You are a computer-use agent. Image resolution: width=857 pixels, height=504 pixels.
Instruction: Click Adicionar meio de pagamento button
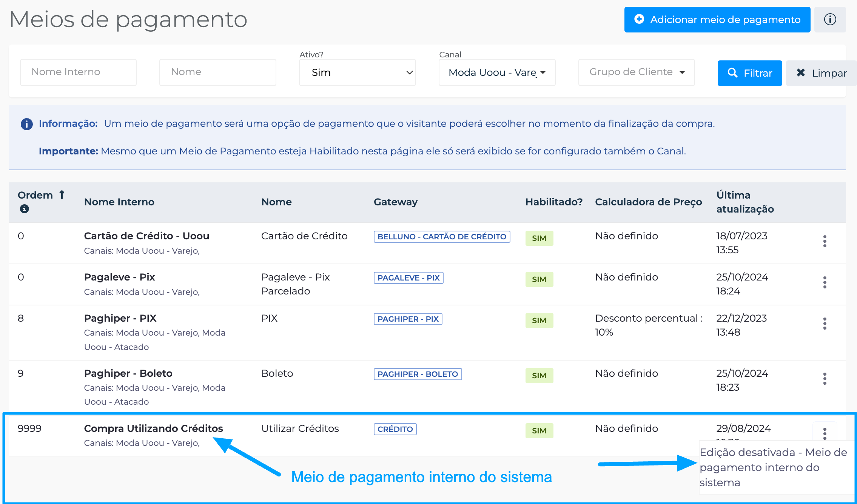click(717, 20)
